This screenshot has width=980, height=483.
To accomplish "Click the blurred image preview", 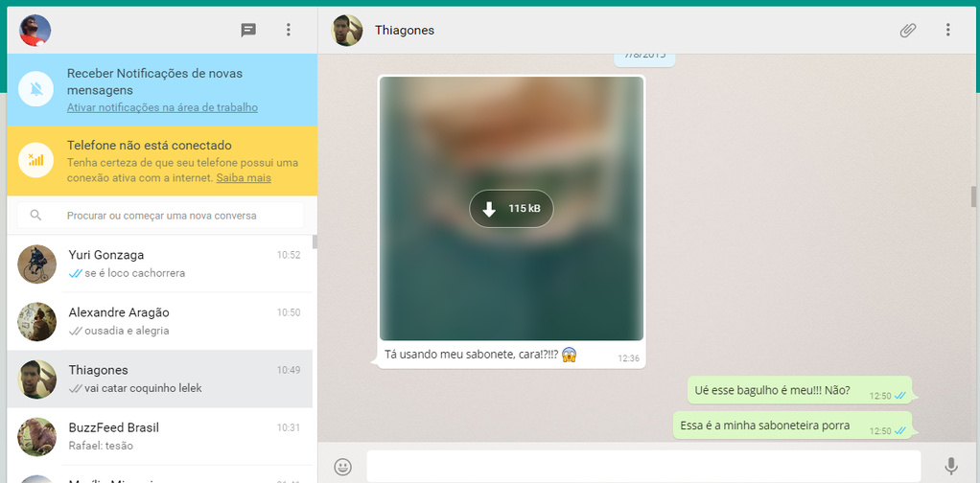I will tap(511, 209).
